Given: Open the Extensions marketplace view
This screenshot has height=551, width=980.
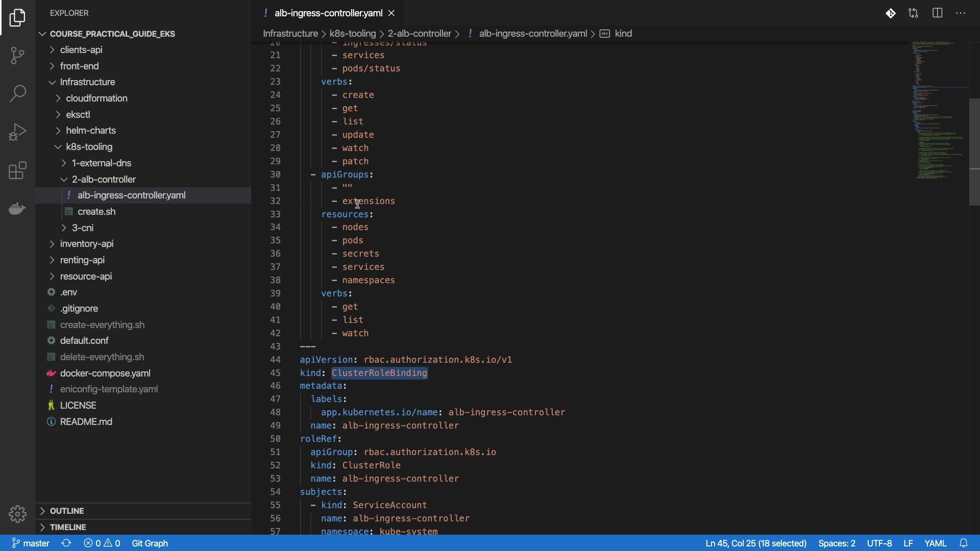Looking at the screenshot, I should point(17,170).
